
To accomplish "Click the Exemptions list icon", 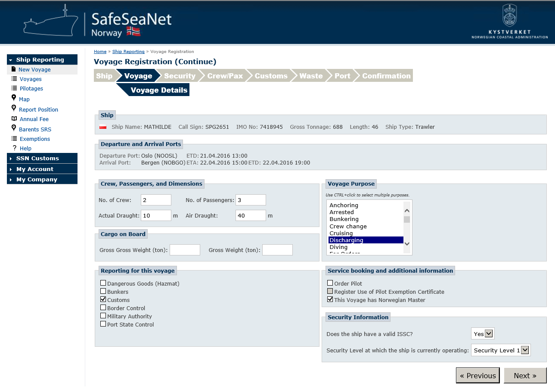I will pyautogui.click(x=14, y=139).
